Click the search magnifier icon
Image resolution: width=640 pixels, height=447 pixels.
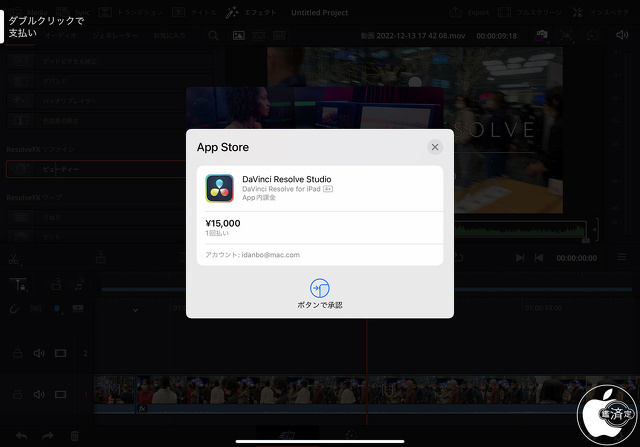213,35
